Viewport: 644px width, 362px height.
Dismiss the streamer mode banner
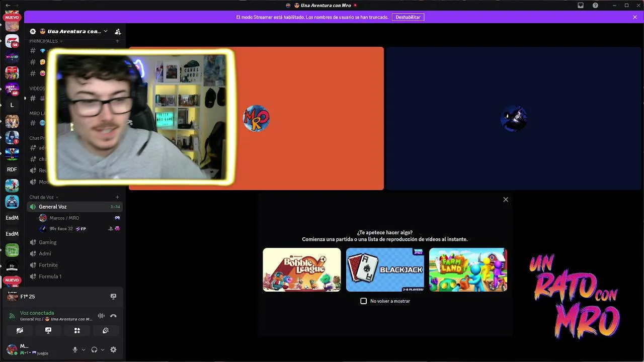pos(635,17)
